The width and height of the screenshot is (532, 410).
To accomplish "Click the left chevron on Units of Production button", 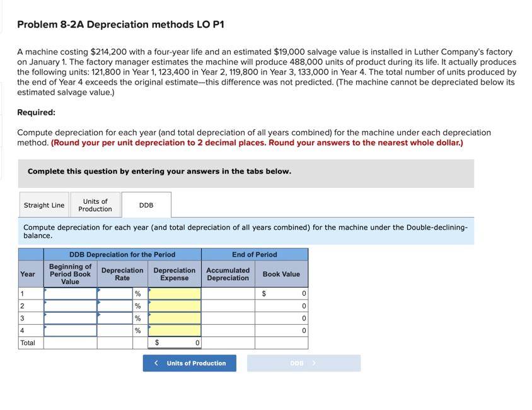I will pos(156,363).
